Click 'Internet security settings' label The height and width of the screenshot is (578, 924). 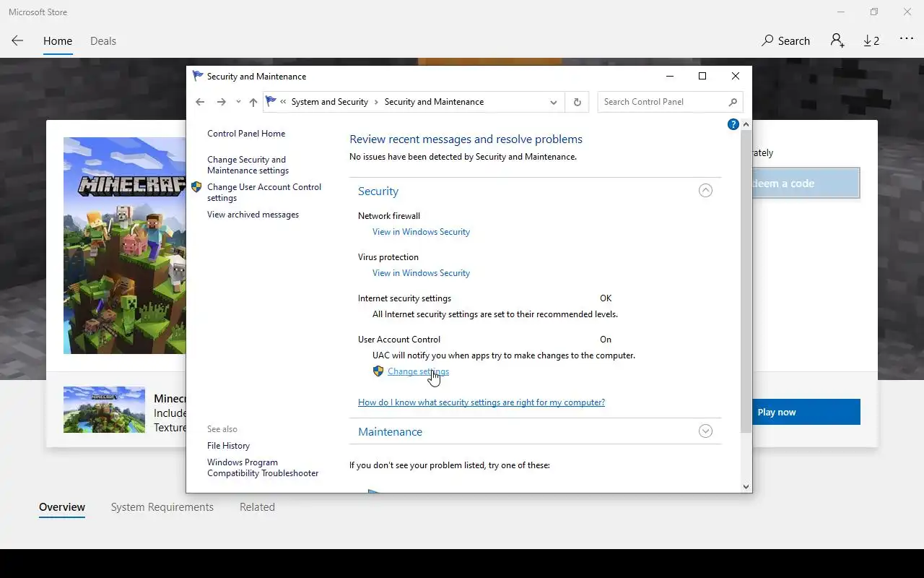[404, 298]
